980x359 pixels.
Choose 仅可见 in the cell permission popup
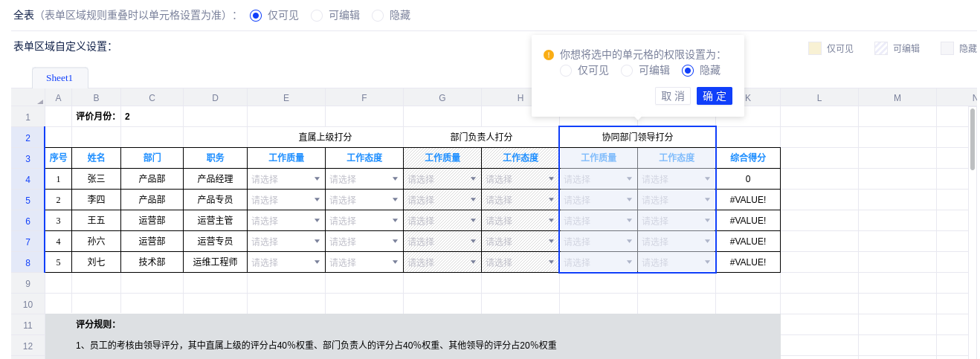point(566,71)
